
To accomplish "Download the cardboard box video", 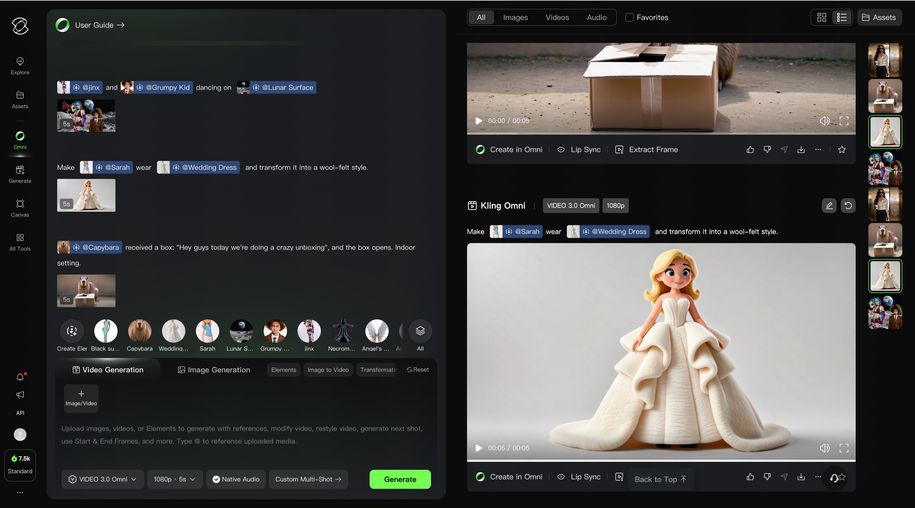I will 801,149.
